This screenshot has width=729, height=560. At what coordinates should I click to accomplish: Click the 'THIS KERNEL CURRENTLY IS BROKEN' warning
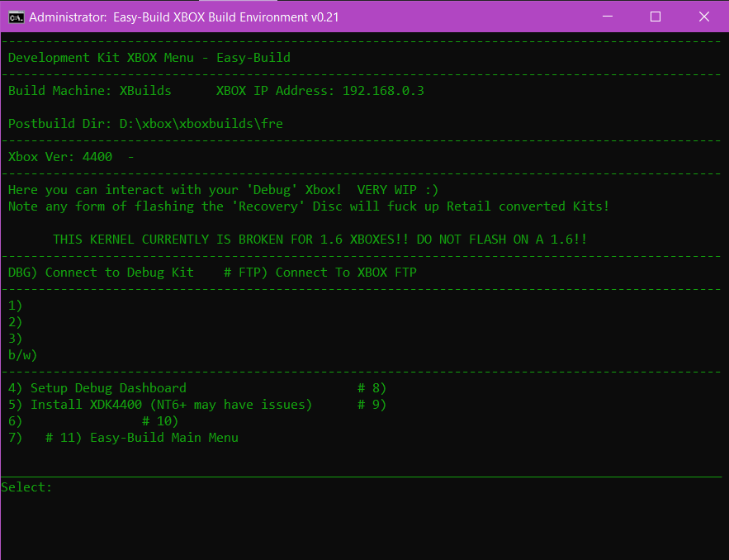[320, 239]
